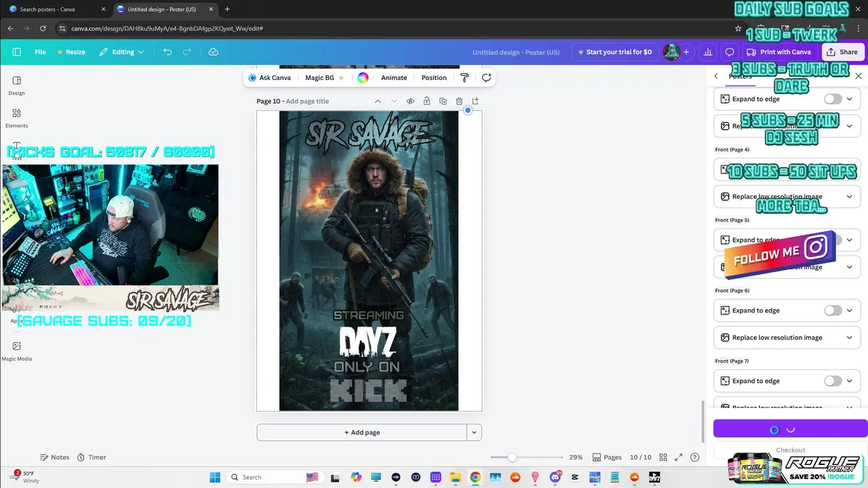
Task: Open the Magic Media app
Action: 17,351
